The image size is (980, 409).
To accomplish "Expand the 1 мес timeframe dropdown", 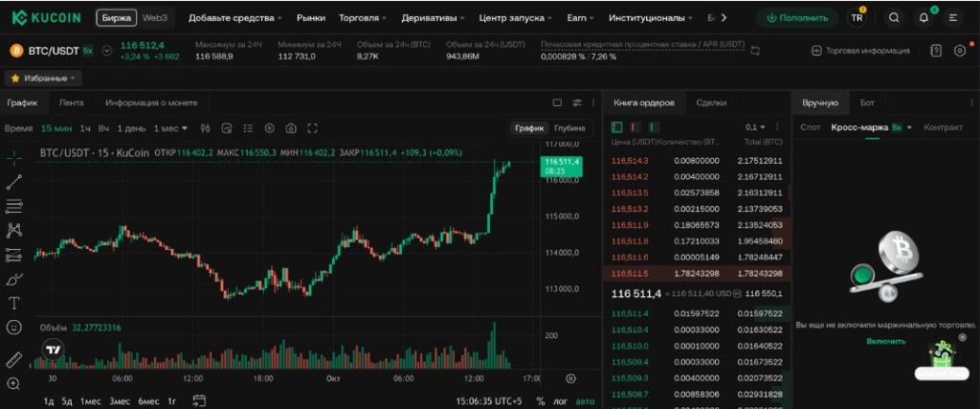I will [x=170, y=128].
